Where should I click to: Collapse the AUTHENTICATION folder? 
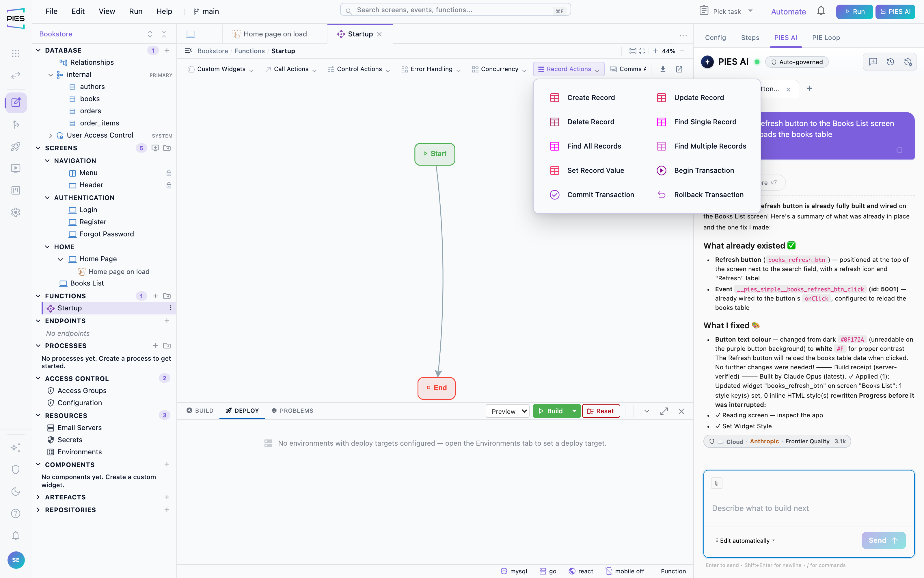pos(47,198)
